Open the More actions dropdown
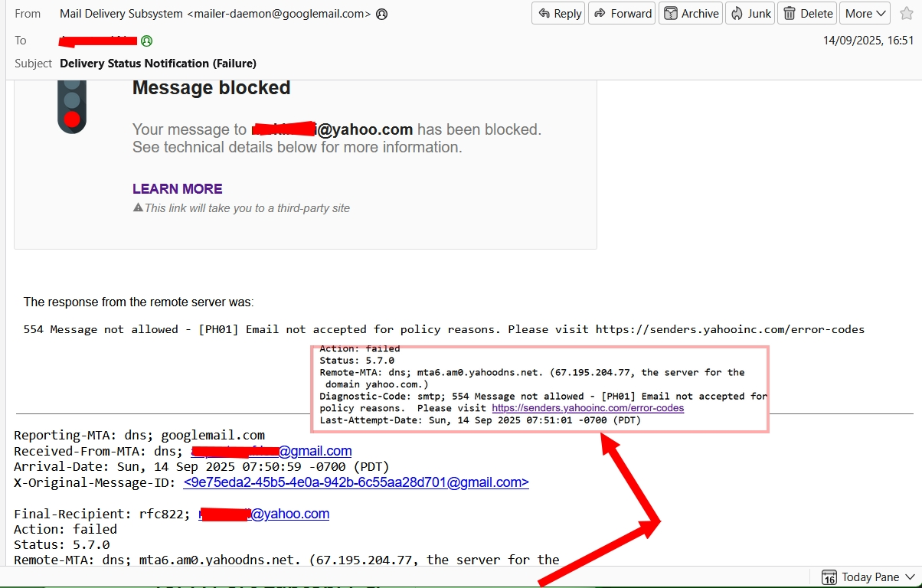Image resolution: width=922 pixels, height=588 pixels. tap(865, 13)
